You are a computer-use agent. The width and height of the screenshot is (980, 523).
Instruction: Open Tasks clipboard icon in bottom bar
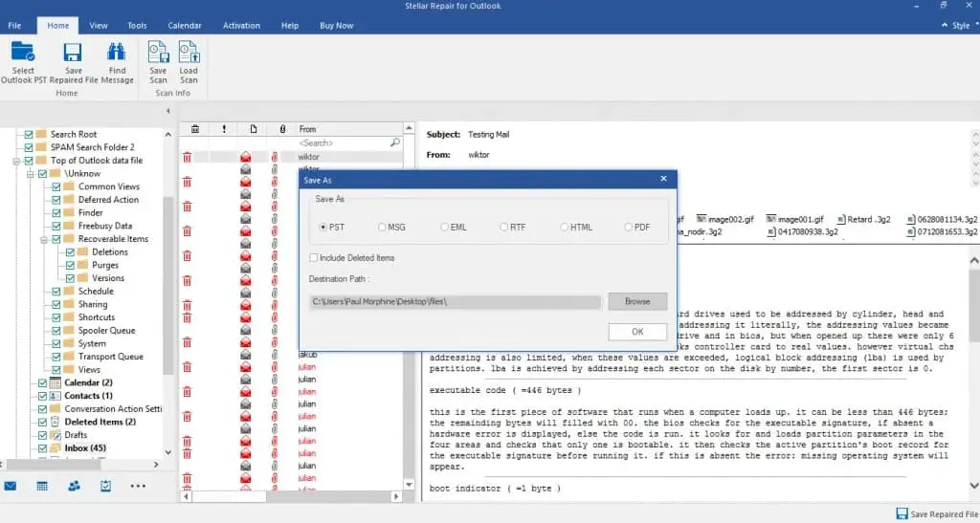click(105, 486)
